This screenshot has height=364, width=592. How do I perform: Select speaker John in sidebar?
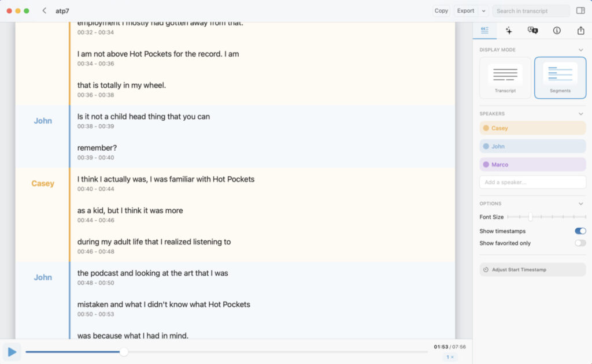(532, 146)
